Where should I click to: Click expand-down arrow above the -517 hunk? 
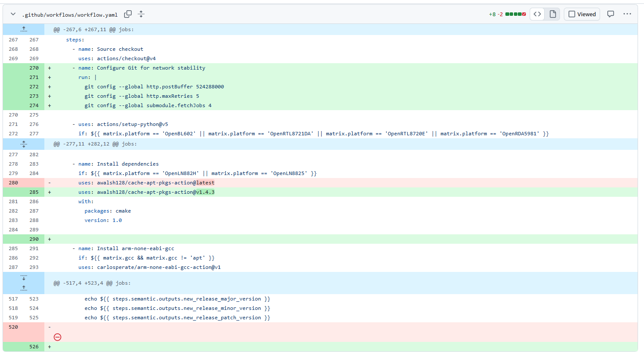click(24, 277)
